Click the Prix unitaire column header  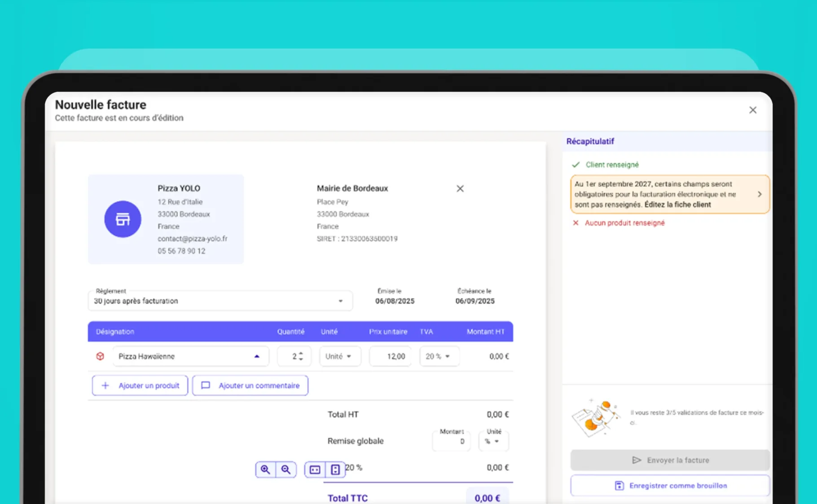tap(388, 332)
